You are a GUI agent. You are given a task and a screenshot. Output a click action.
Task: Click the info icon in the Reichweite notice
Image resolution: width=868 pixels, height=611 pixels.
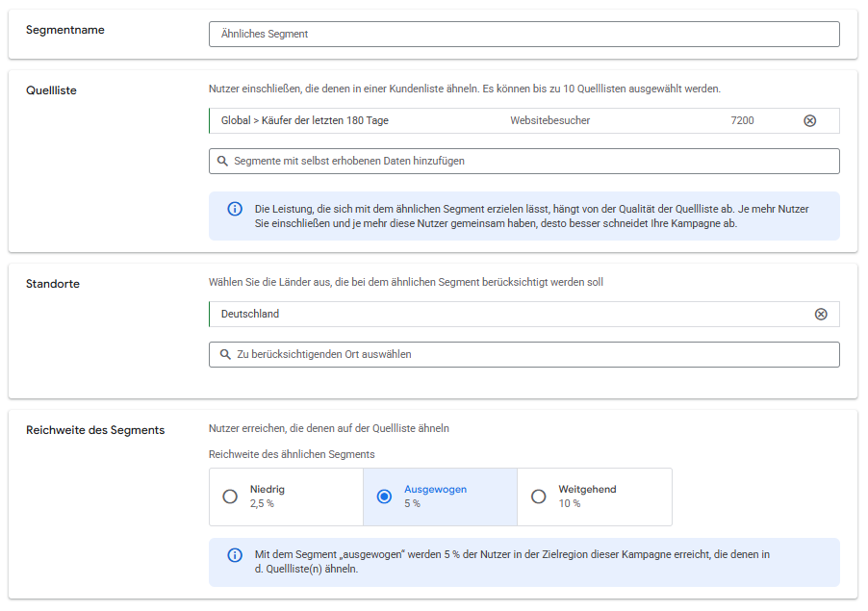[235, 555]
